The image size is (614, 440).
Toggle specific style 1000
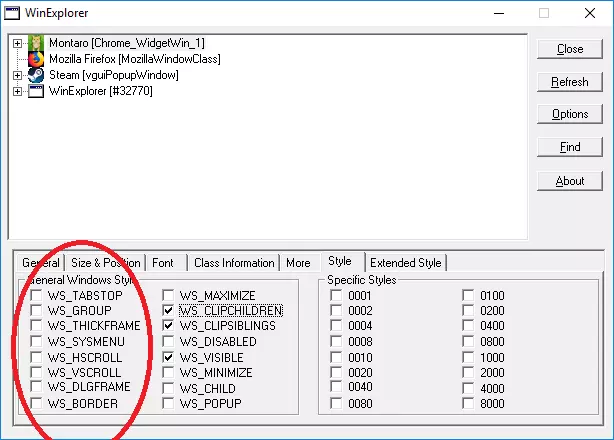tap(468, 357)
